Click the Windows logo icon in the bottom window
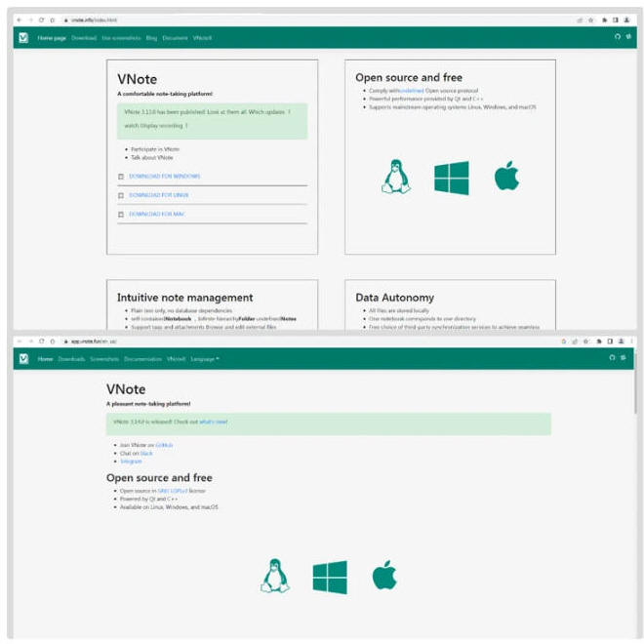644x644 pixels. coord(330,577)
